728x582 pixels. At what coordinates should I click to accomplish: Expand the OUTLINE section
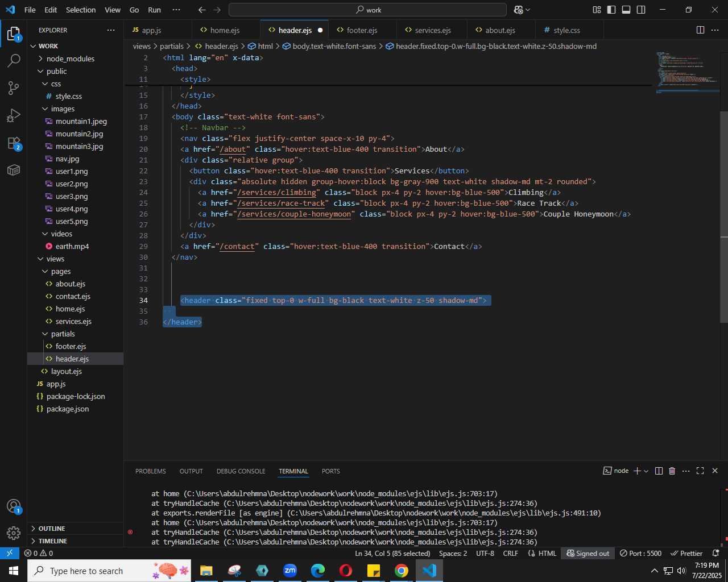point(75,529)
